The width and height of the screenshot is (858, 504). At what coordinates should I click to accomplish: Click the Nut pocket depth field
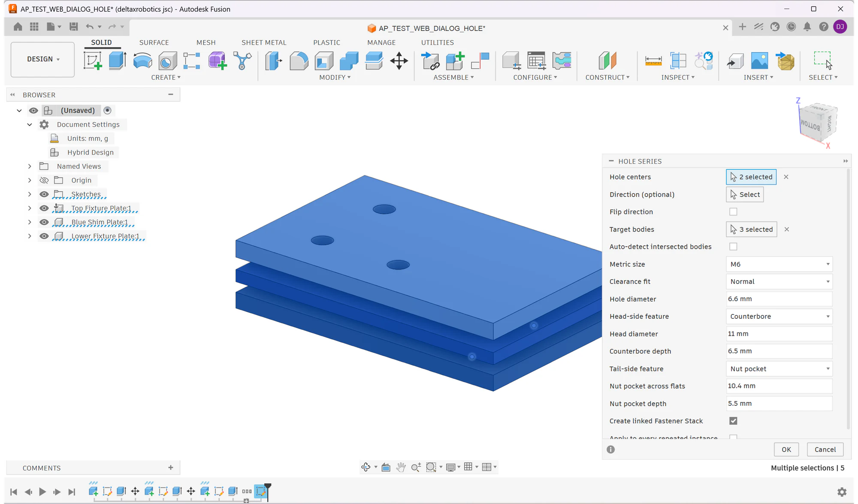click(x=779, y=404)
